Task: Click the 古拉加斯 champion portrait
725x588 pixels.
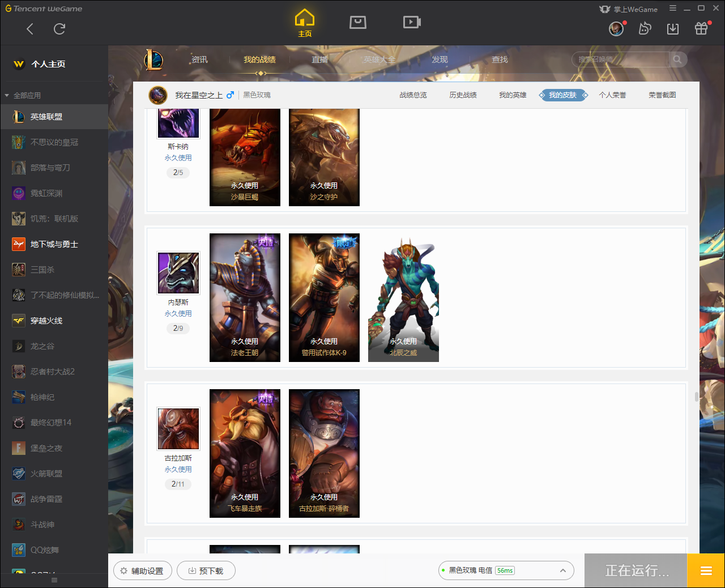Action: point(178,429)
